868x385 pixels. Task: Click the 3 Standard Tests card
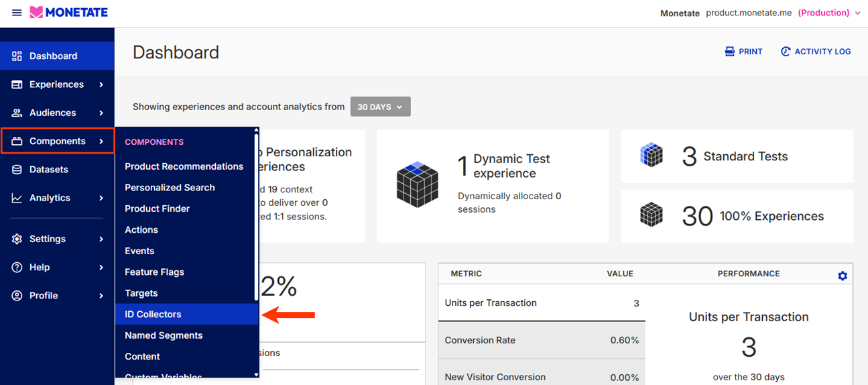pyautogui.click(x=737, y=156)
